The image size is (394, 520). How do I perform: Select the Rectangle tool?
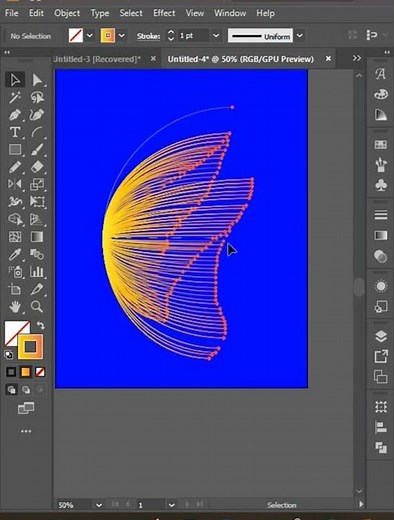pos(15,149)
